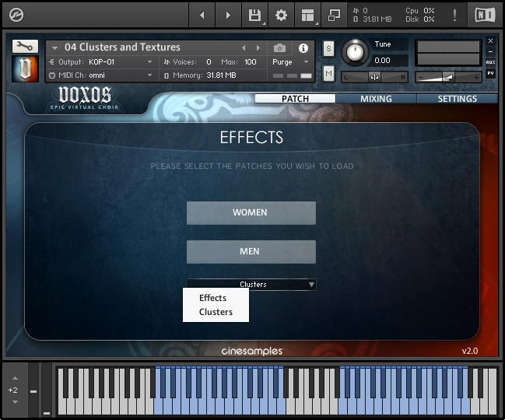Open the Output KOP-01 dropdown
The width and height of the screenshot is (505, 420).
(102, 61)
